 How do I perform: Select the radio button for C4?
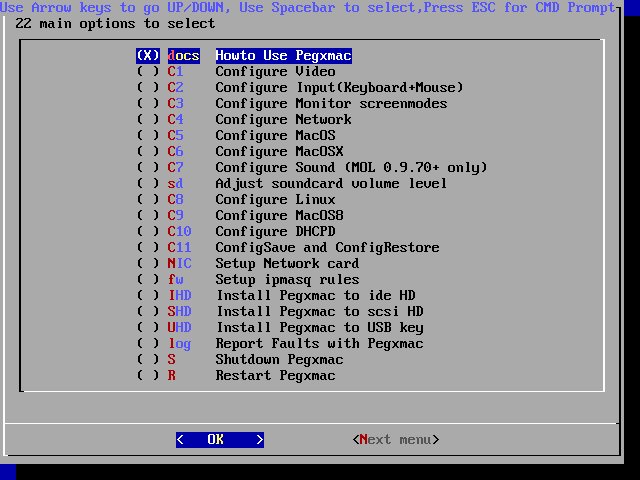[x=148, y=119]
